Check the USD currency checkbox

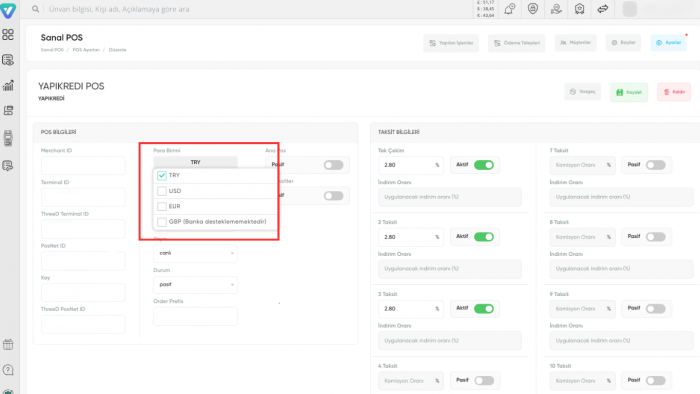click(162, 191)
